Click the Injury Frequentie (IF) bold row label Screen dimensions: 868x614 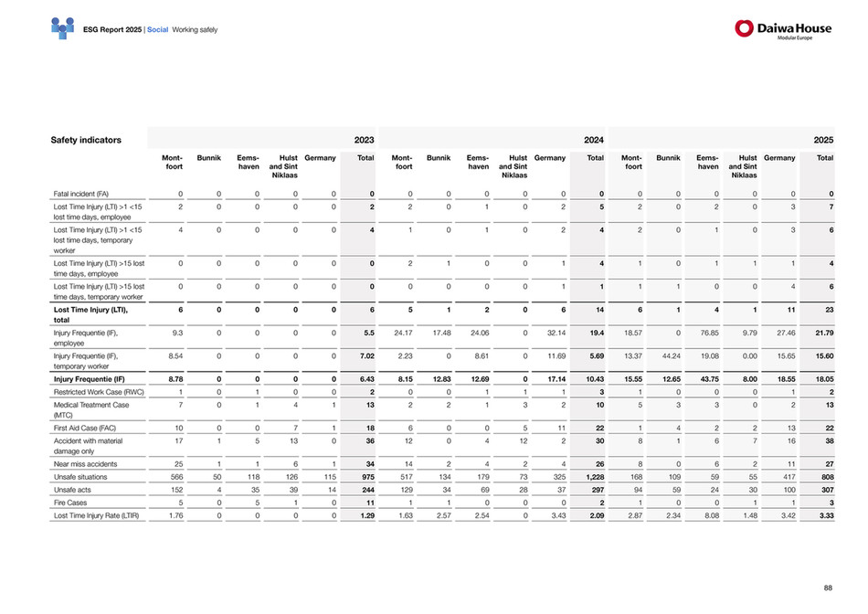tap(90, 379)
